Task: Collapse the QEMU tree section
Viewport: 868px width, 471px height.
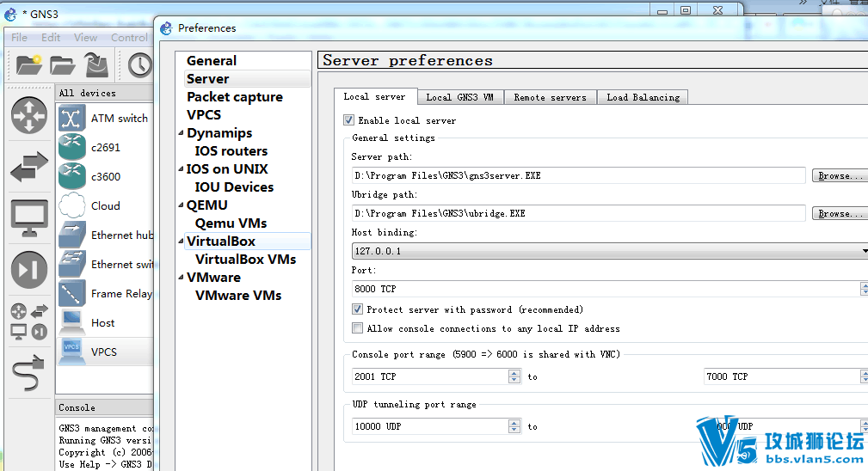Action: tap(181, 205)
